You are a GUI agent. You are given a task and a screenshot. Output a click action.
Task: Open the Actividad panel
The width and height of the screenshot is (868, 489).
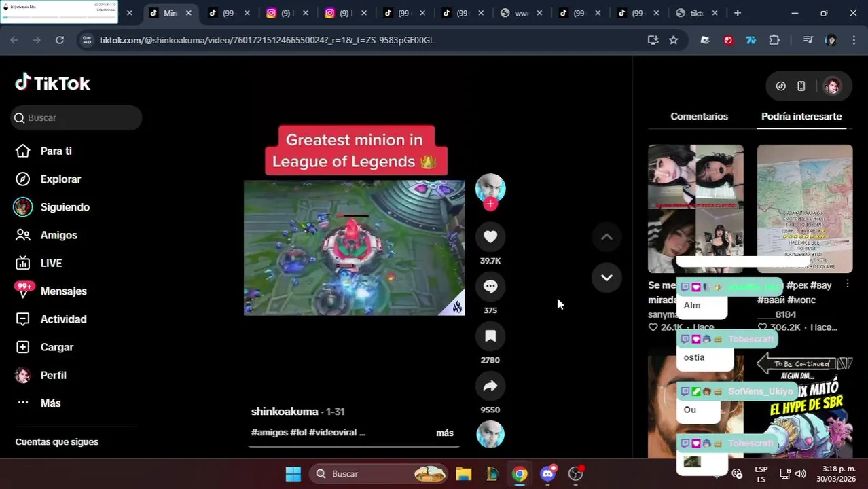coord(63,319)
